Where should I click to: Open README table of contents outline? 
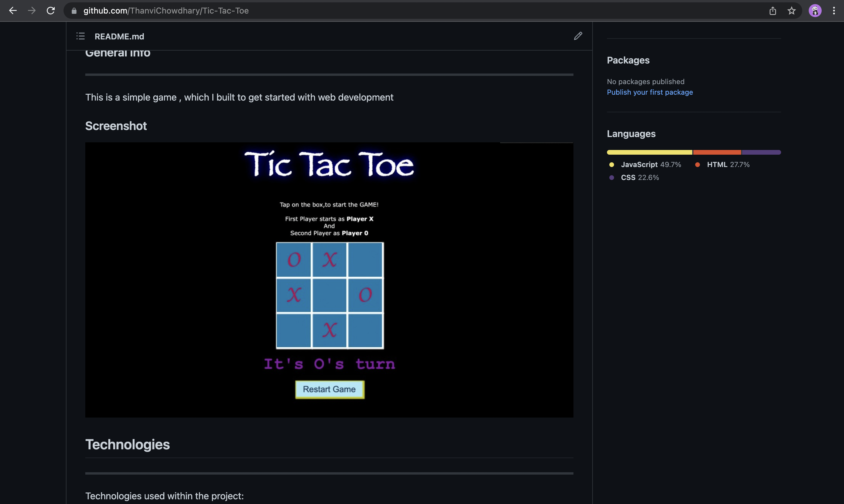coord(81,36)
